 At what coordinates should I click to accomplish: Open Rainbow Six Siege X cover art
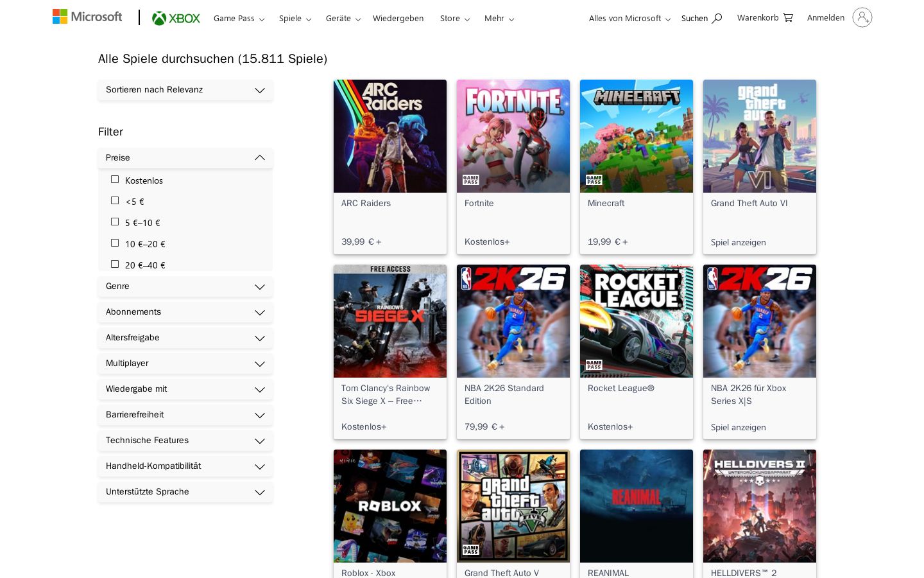pyautogui.click(x=390, y=321)
